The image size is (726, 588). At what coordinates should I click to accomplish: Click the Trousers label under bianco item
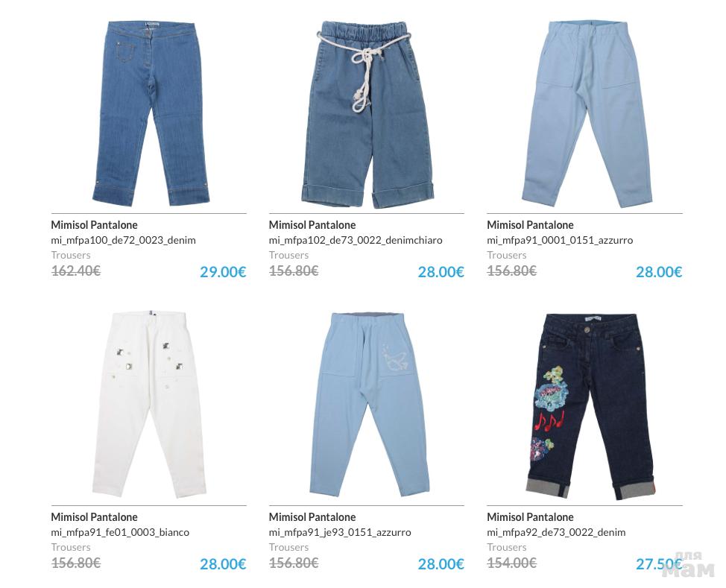[x=70, y=547]
